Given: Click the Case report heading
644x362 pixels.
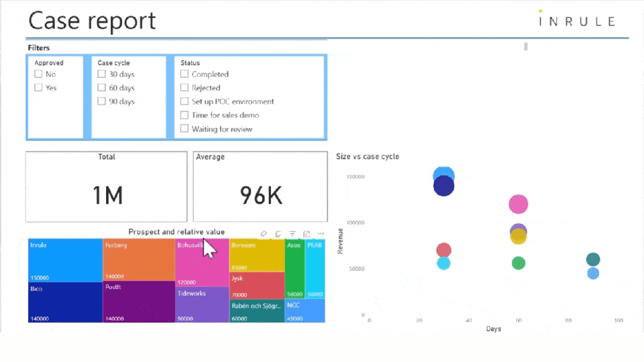Looking at the screenshot, I should coord(92,21).
